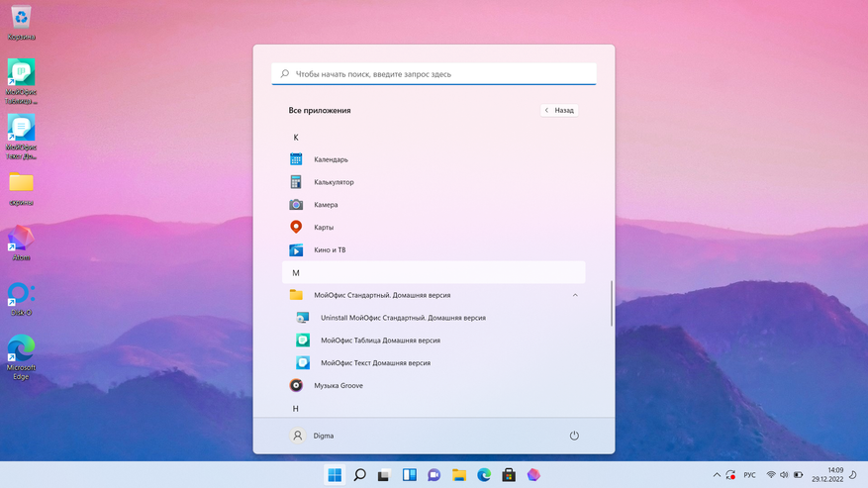Open File Explorer from the taskbar
The width and height of the screenshot is (868, 488).
(x=459, y=475)
